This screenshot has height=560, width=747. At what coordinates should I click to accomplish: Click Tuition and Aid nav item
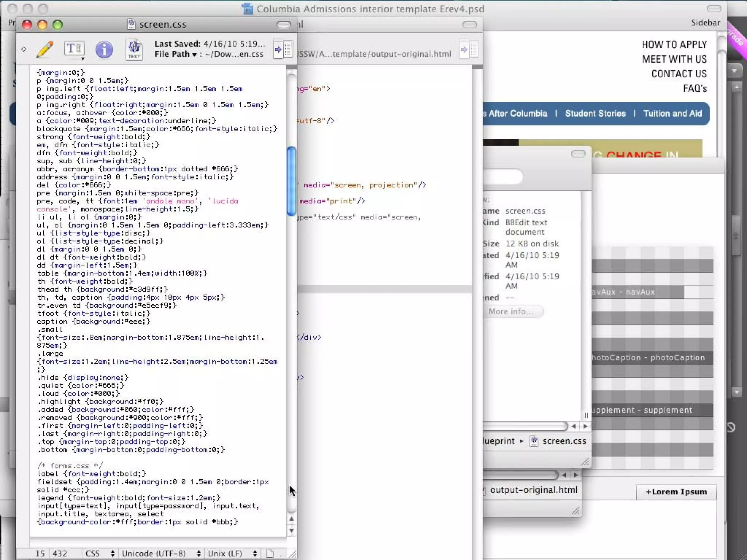click(x=672, y=113)
